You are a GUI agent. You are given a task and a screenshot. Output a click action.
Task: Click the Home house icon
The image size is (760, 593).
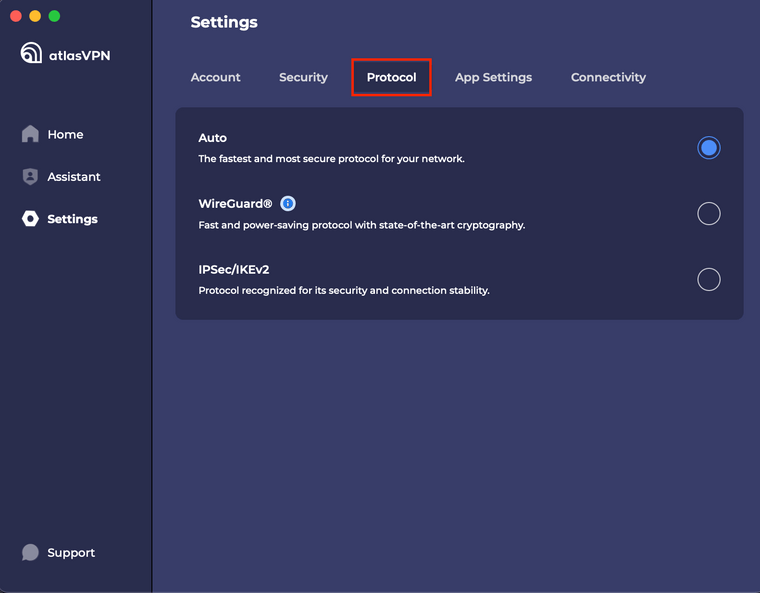point(30,134)
